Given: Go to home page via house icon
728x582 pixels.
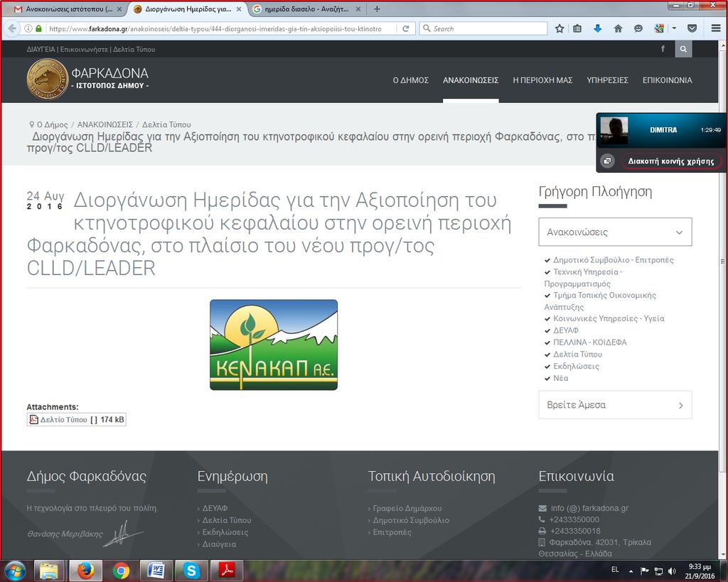Looking at the screenshot, I should coord(618,28).
